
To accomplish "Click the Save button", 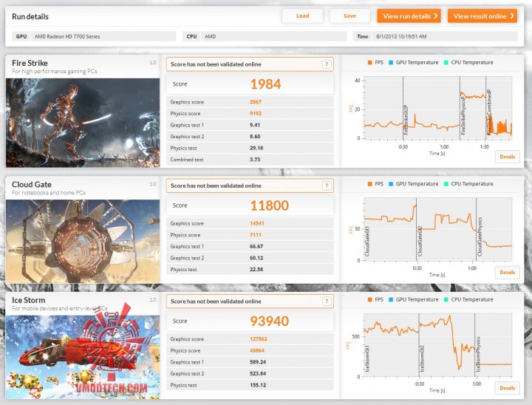I will 349,16.
